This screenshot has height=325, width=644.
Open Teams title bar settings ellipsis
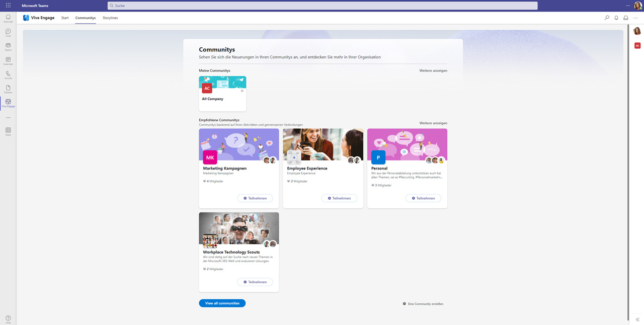click(628, 6)
